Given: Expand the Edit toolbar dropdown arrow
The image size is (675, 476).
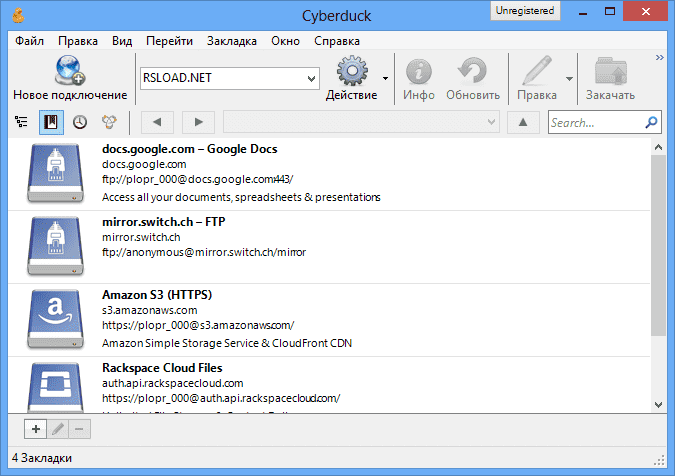Looking at the screenshot, I should click(569, 78).
